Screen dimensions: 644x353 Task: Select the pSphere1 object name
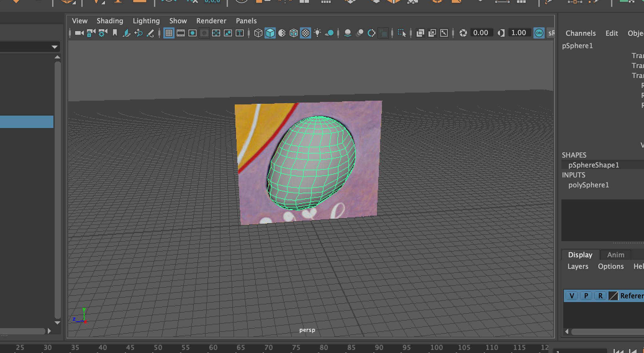[x=578, y=46]
